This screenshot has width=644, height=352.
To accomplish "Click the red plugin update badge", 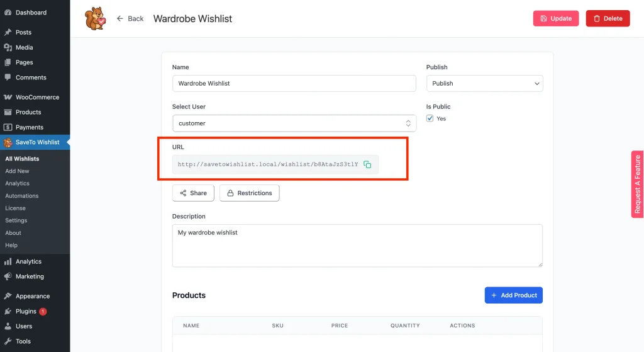I will click(x=43, y=311).
